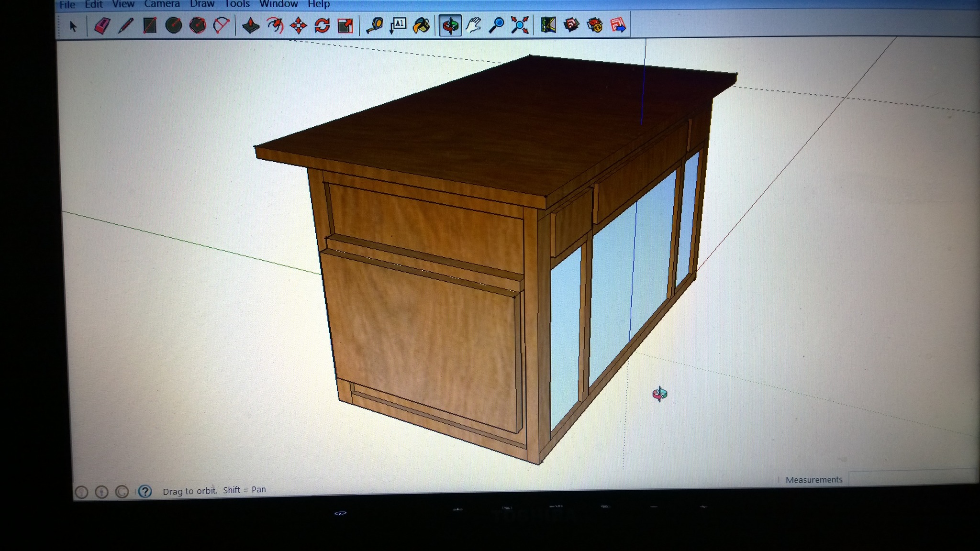The width and height of the screenshot is (980, 551).
Task: Open the Help menu
Action: coord(319,4)
